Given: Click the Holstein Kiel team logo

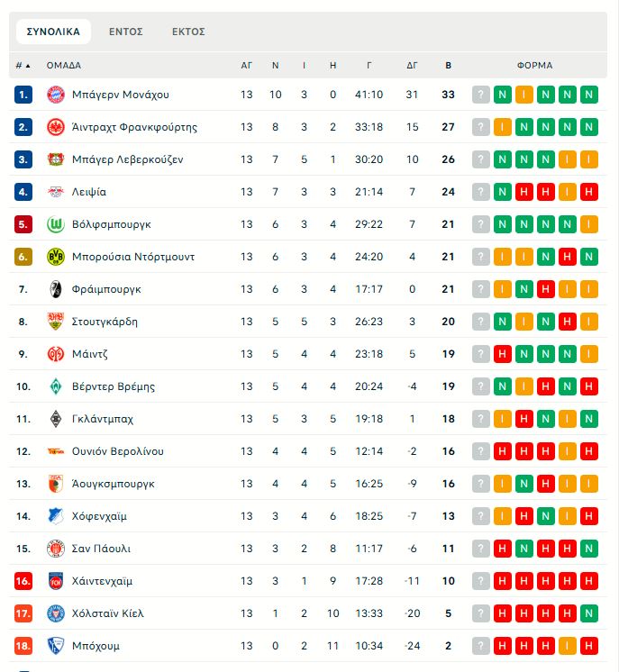Looking at the screenshot, I should (56, 613).
